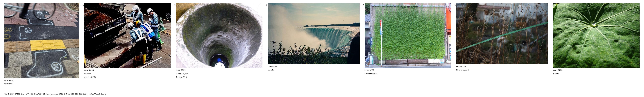
Task: Click the arrow before the waterfall photo
Action: pyautogui.click(x=265, y=5)
